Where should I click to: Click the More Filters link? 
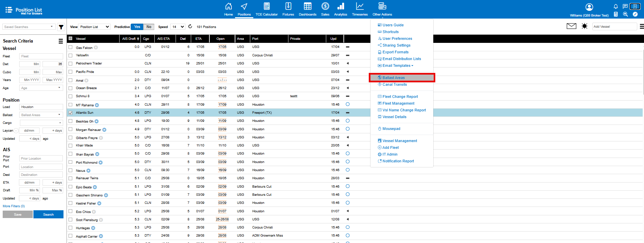tap(14, 206)
